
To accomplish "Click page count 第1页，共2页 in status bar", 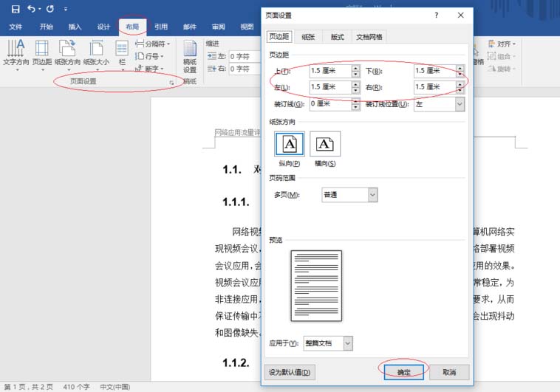I will click(x=28, y=387).
